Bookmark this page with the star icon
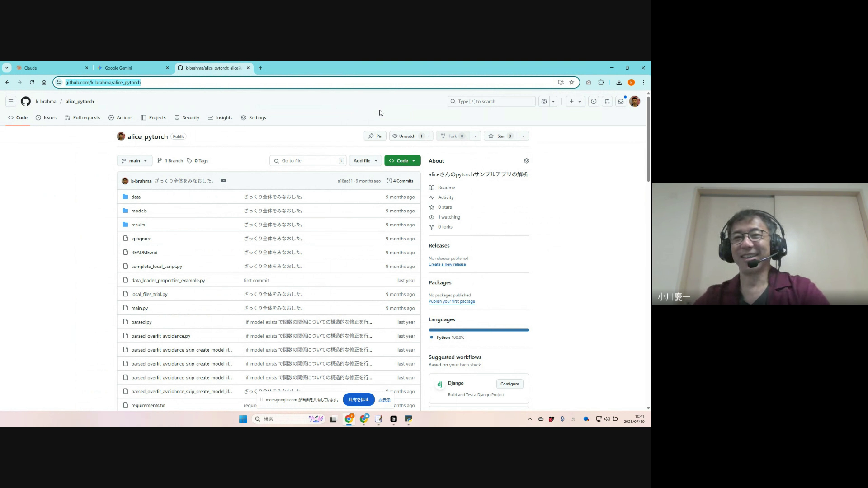Image resolution: width=868 pixels, height=488 pixels. tap(571, 82)
